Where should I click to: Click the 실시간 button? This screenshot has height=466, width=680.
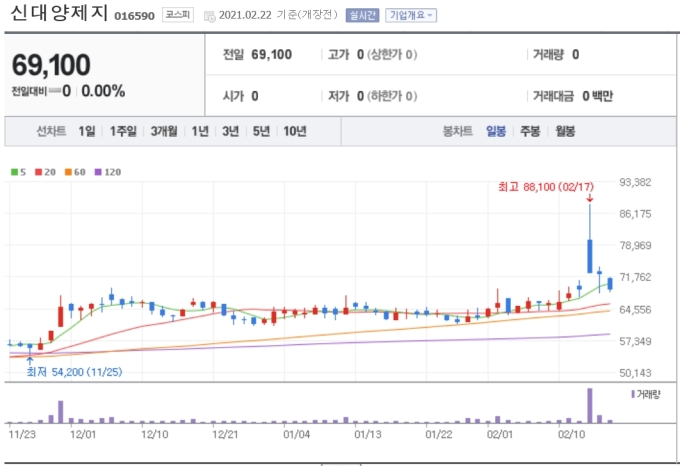[x=362, y=15]
